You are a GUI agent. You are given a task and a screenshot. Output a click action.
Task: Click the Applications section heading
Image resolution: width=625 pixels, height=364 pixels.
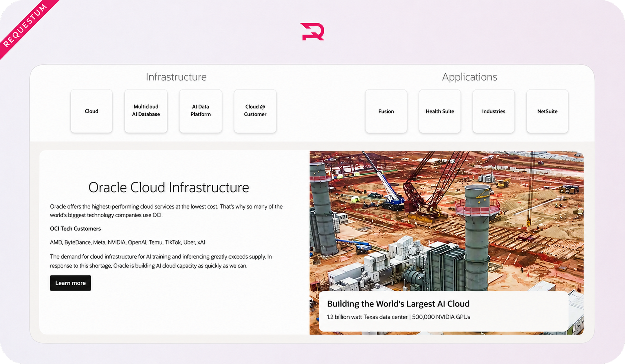[470, 77]
